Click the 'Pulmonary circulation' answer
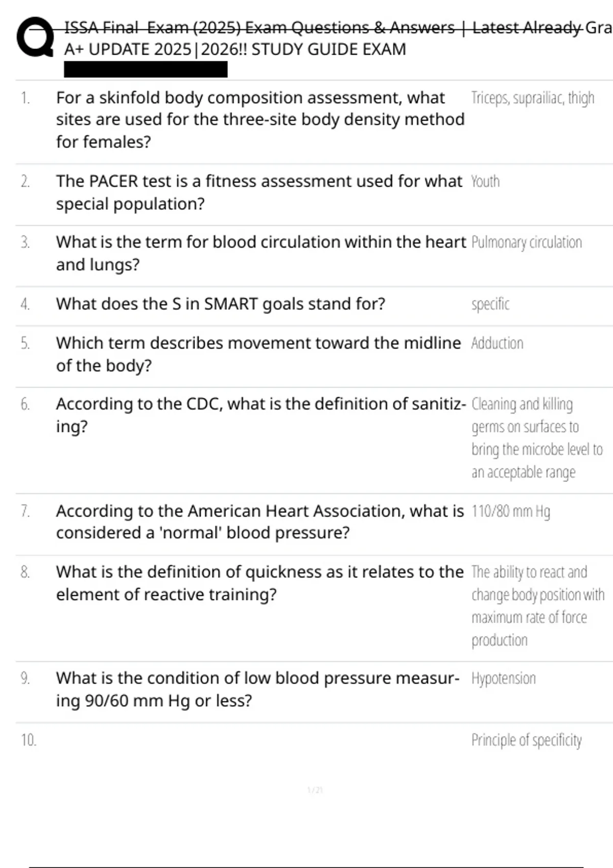Image resolution: width=613 pixels, height=868 pixels. pyautogui.click(x=526, y=242)
